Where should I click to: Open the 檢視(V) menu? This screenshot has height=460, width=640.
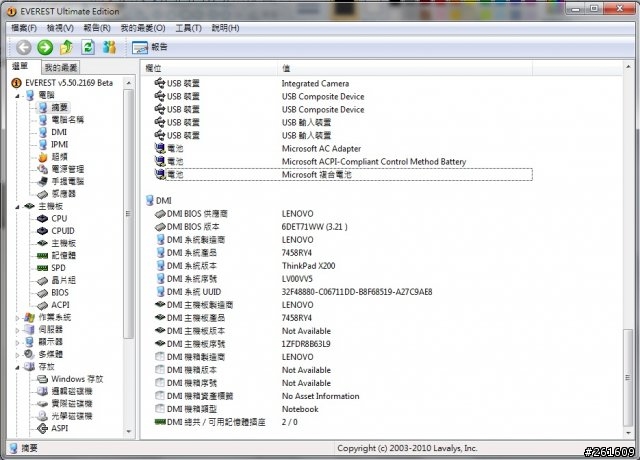click(60, 28)
